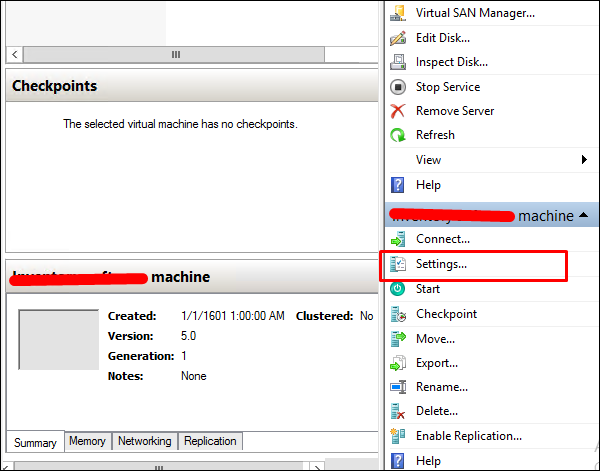Click the red Remove Server icon
The height and width of the screenshot is (471, 600).
(x=398, y=111)
